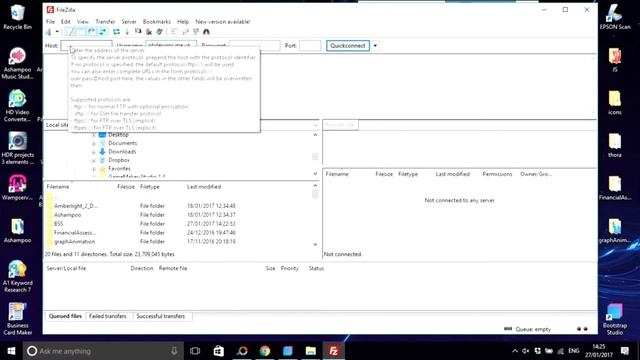Screen dimensions: 640x360
Task: Cancel the current operation icon
Action: (138, 32)
